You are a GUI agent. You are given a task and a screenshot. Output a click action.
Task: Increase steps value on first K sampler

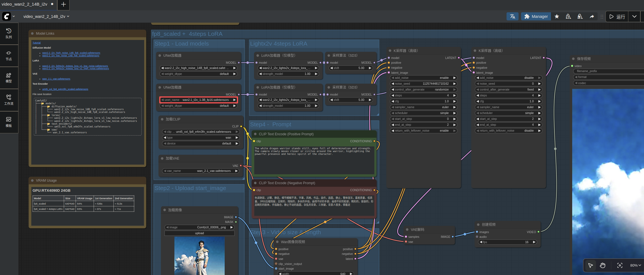click(x=455, y=96)
